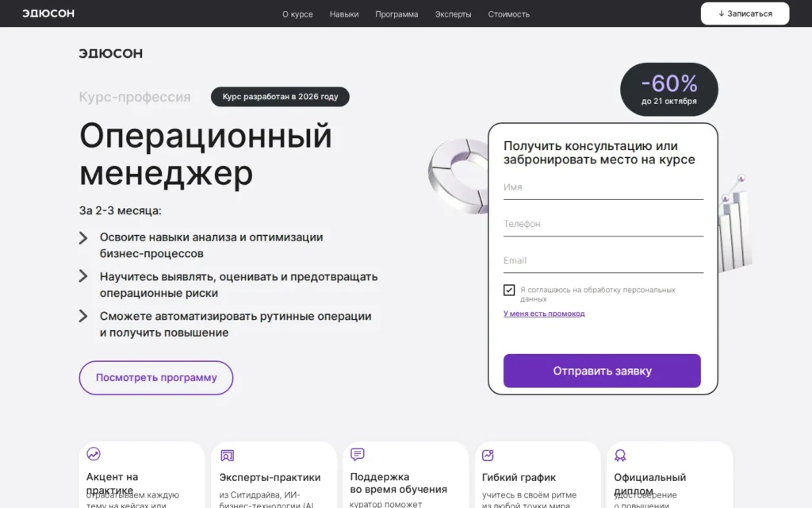Image resolution: width=812 pixels, height=508 pixels.
Task: Go to the Навыки section
Action: tap(344, 14)
